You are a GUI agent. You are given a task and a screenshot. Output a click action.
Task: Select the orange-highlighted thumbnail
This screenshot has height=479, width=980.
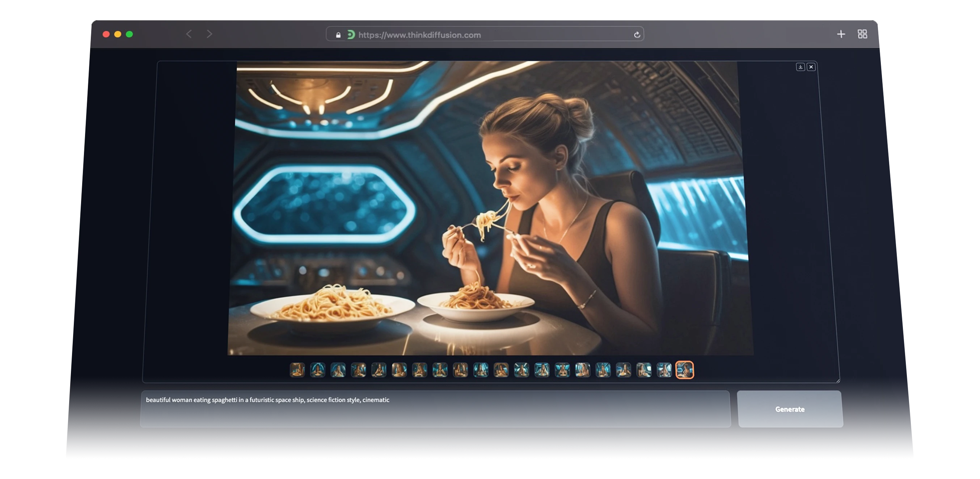pos(685,370)
